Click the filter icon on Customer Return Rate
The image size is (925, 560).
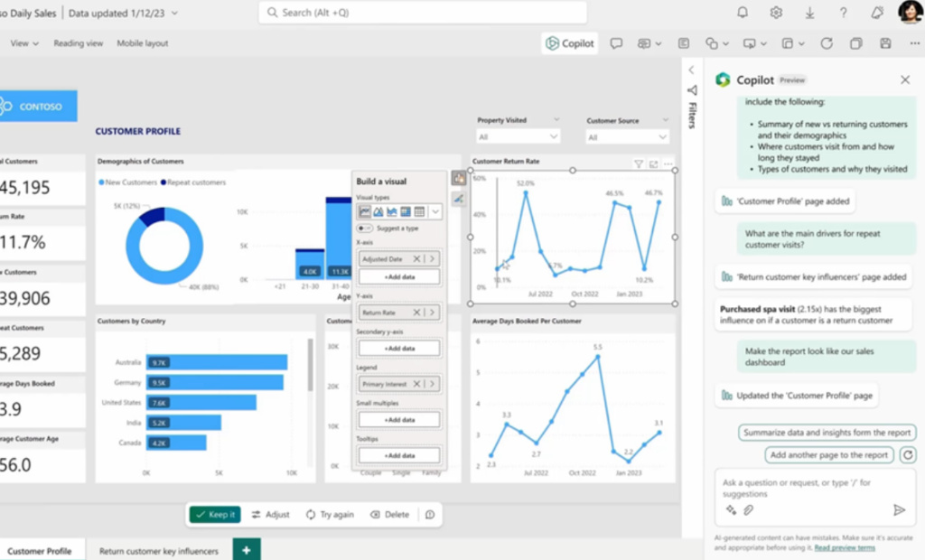tap(639, 164)
